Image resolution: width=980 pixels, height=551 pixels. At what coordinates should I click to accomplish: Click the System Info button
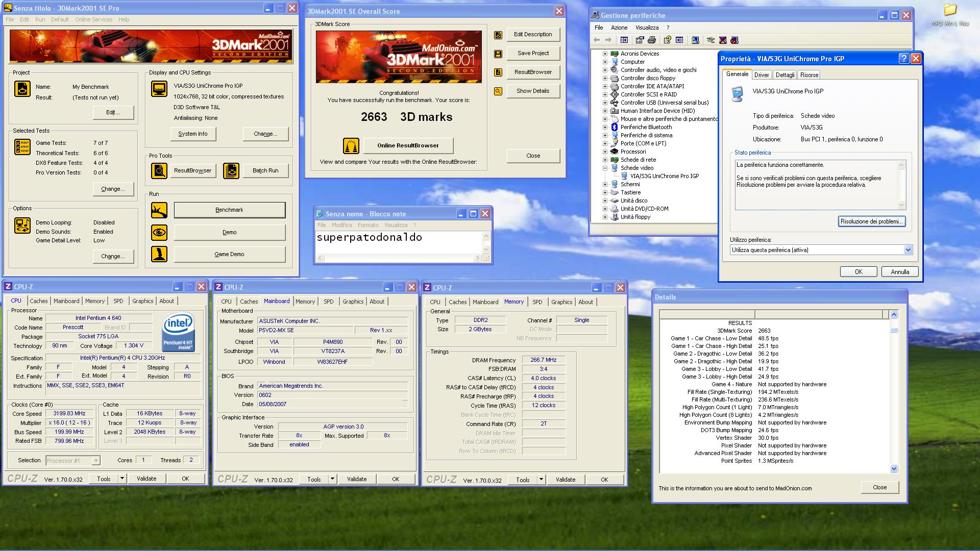193,134
